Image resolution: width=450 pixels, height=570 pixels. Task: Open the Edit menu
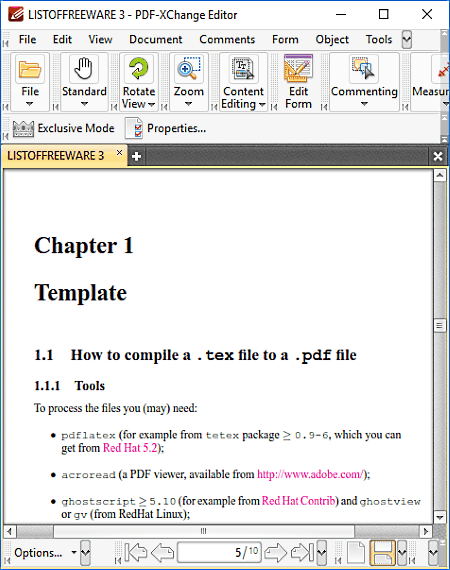point(62,39)
